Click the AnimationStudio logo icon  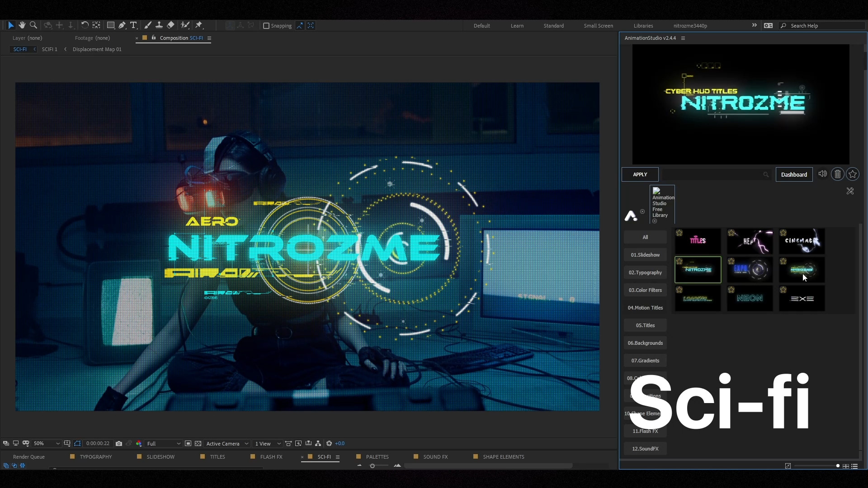(631, 216)
